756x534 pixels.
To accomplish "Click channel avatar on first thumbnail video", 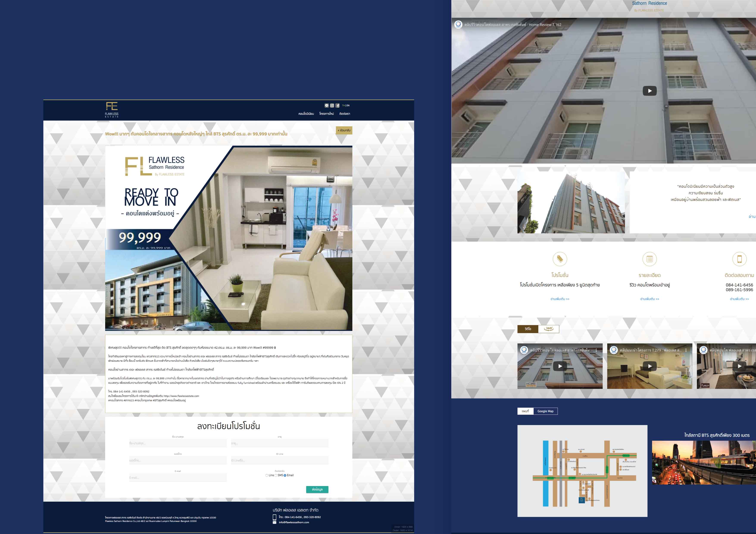I will coord(524,350).
